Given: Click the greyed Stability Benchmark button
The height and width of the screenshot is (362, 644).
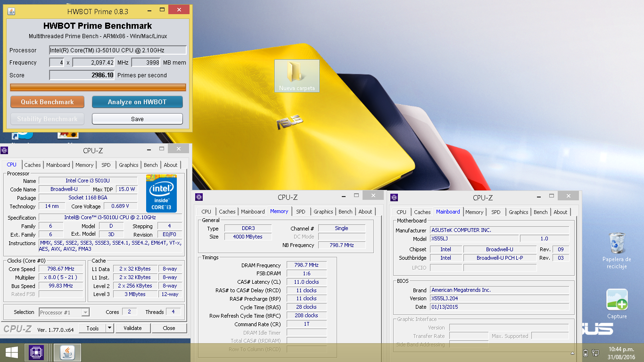Looking at the screenshot, I should pos(47,119).
